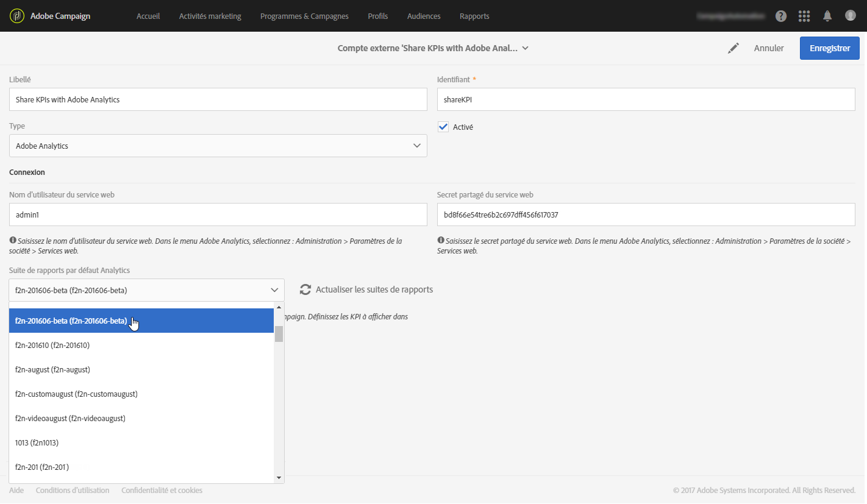Navigate to the Profils menu
Screen dimensions: 867x504
tap(378, 16)
